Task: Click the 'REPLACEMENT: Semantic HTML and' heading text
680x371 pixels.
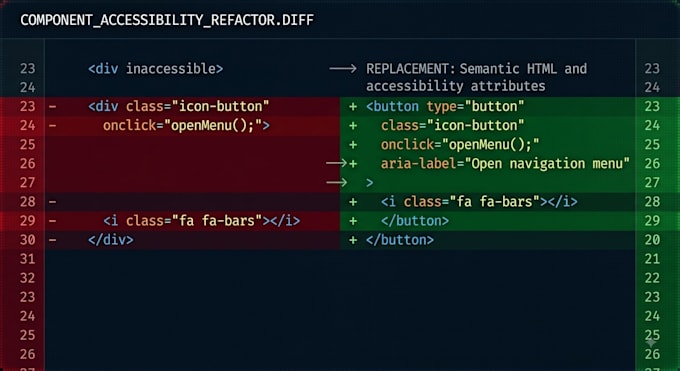Action: click(477, 69)
